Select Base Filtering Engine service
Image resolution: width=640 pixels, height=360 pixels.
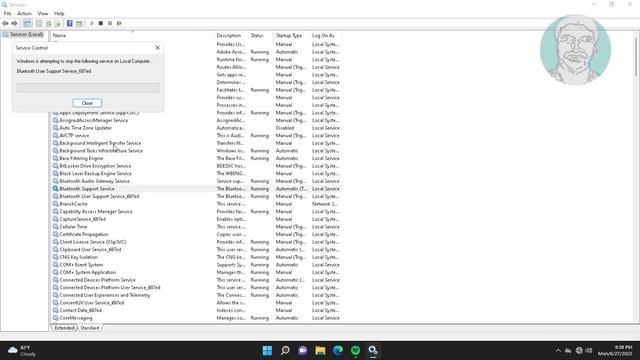[x=196, y=158]
